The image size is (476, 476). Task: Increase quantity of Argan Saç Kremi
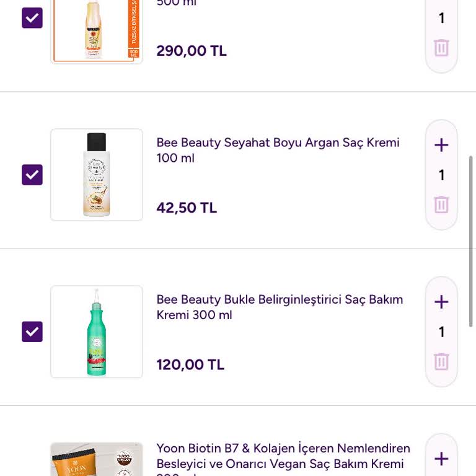[x=441, y=145]
